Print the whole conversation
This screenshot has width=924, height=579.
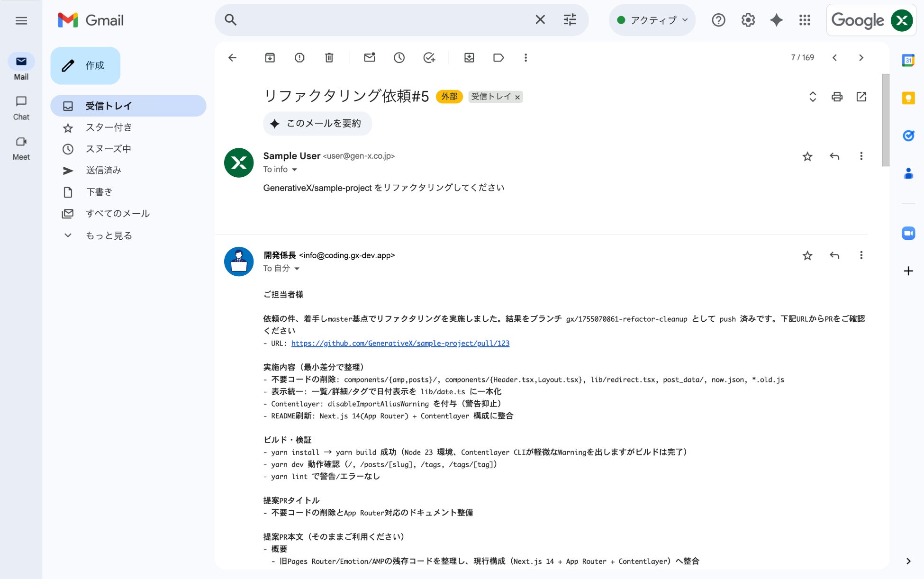click(837, 97)
